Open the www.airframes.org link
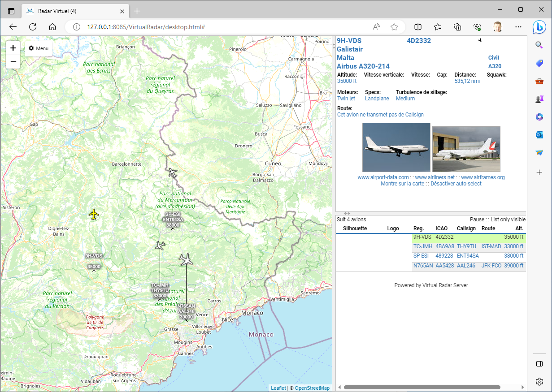Image resolution: width=552 pixels, height=392 pixels. (483, 177)
